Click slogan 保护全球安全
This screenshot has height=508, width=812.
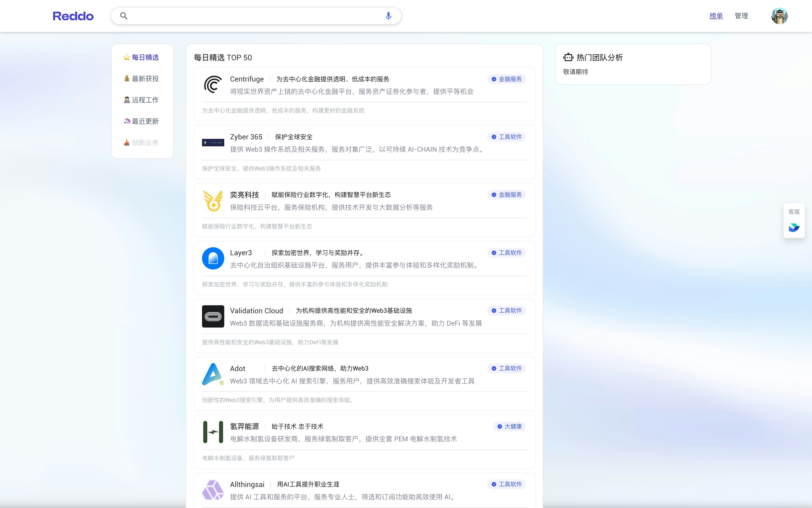coord(294,137)
